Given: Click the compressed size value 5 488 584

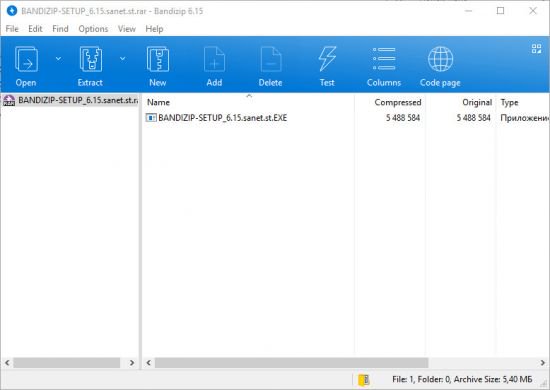Looking at the screenshot, I should tap(403, 118).
